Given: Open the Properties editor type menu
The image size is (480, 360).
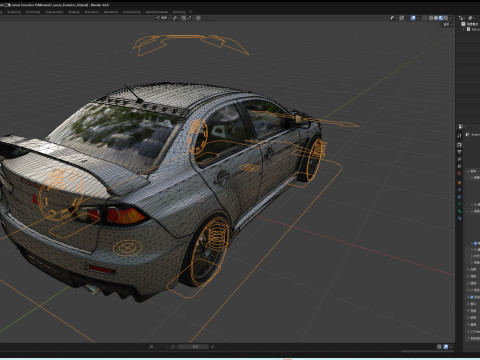Looking at the screenshot, I should point(460,126).
